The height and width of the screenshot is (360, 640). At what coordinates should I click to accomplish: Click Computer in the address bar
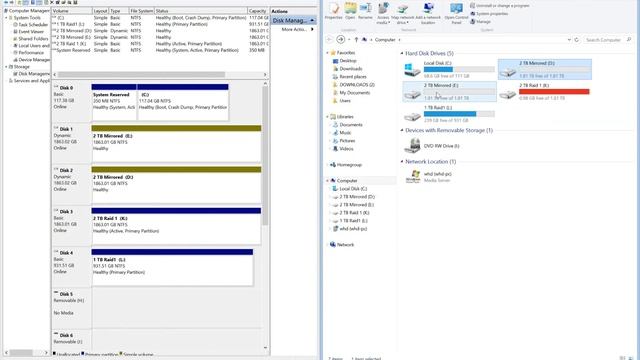click(385, 40)
